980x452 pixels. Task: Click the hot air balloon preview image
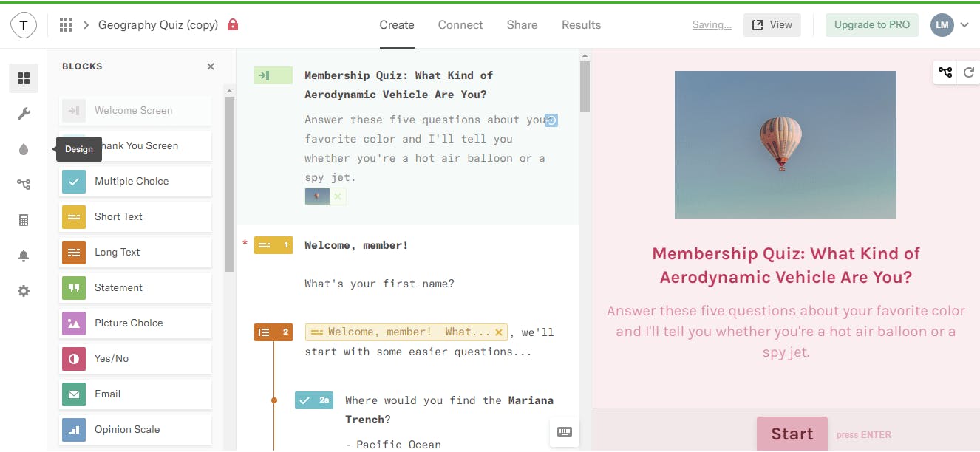(786, 145)
